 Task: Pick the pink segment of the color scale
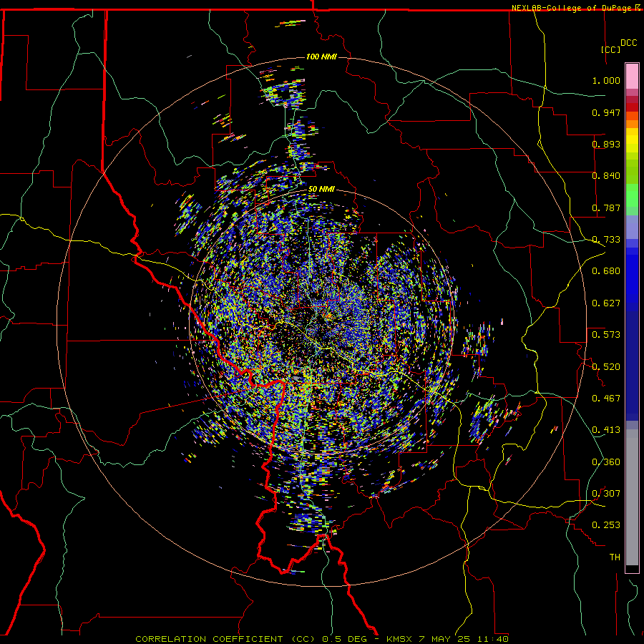[632, 76]
